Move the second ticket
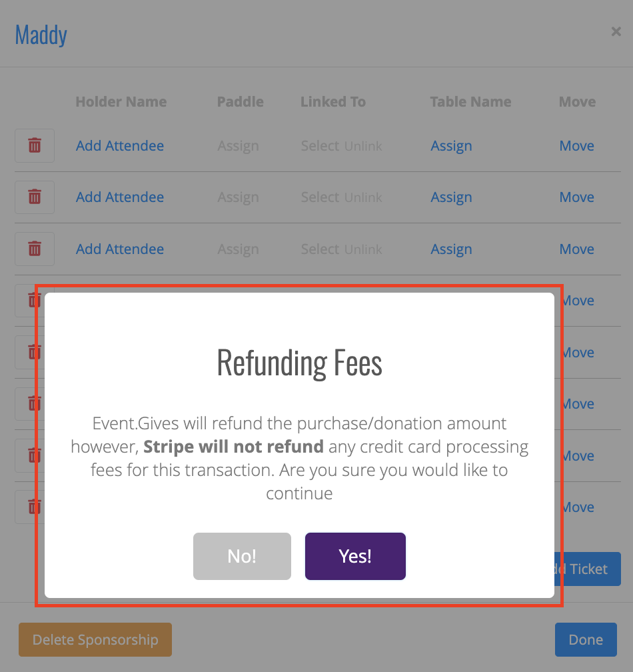This screenshot has width=633, height=672. click(x=576, y=197)
